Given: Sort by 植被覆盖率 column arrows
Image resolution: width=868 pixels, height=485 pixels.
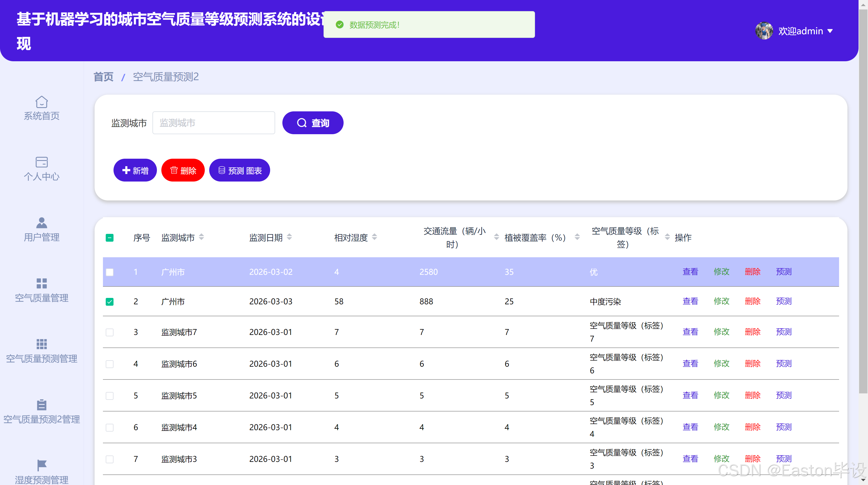Looking at the screenshot, I should [x=577, y=237].
